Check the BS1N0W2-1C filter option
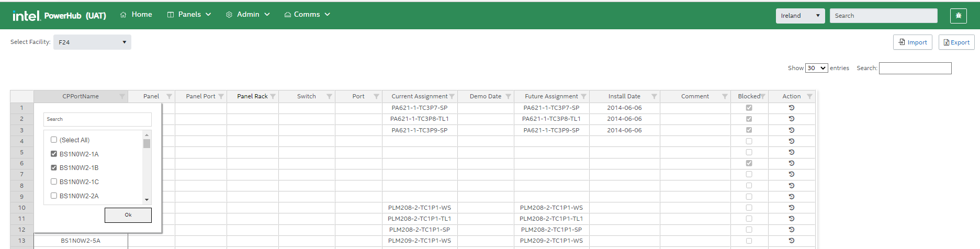Screen dimensions: 980x249 coord(54,182)
